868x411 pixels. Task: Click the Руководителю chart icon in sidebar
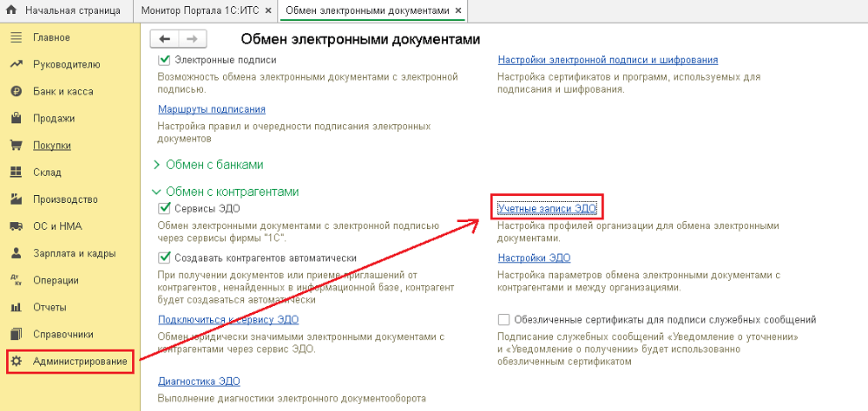point(16,64)
